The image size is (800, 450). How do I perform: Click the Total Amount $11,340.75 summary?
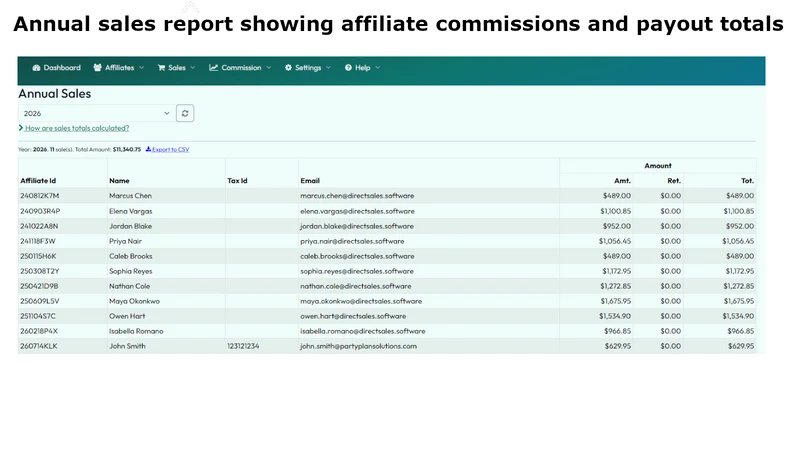coord(108,149)
